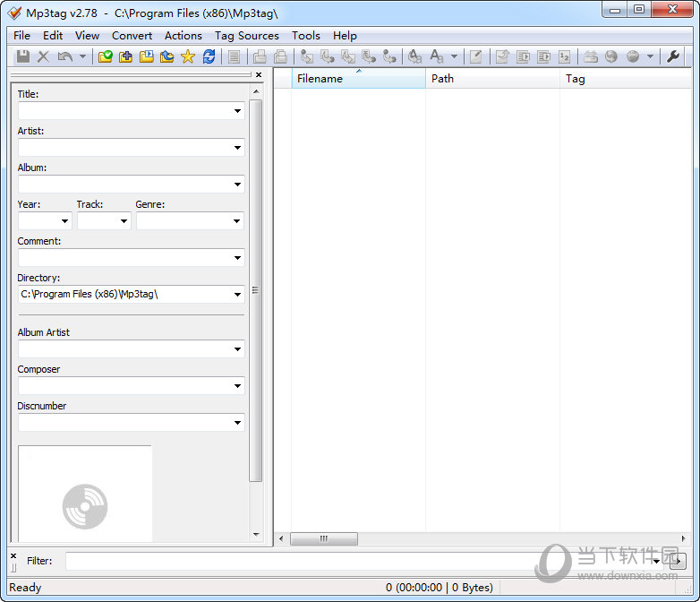Click the file list horizontal scrollbar thumb
Viewport: 700px width, 602px height.
pos(324,538)
